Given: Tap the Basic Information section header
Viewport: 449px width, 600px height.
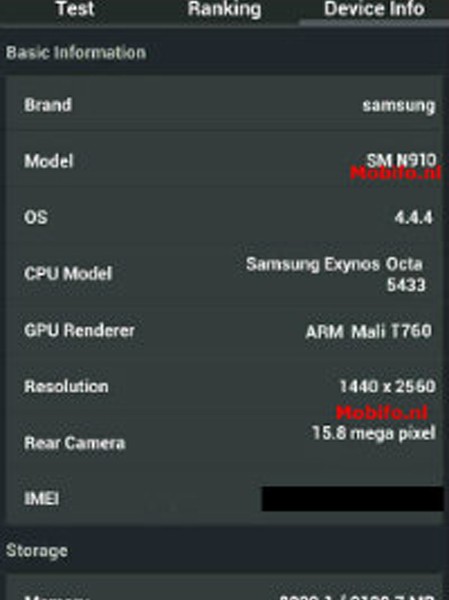Looking at the screenshot, I should pos(76,52).
